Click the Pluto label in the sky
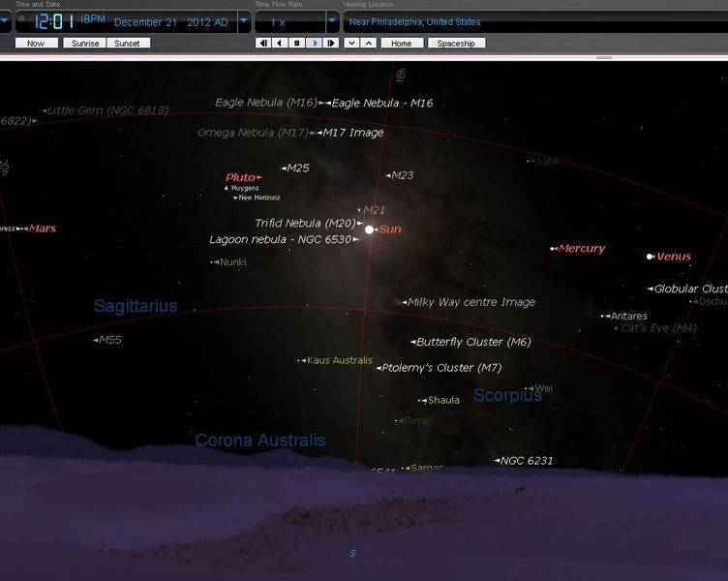Screen dimensions: 728x581 coord(239,177)
